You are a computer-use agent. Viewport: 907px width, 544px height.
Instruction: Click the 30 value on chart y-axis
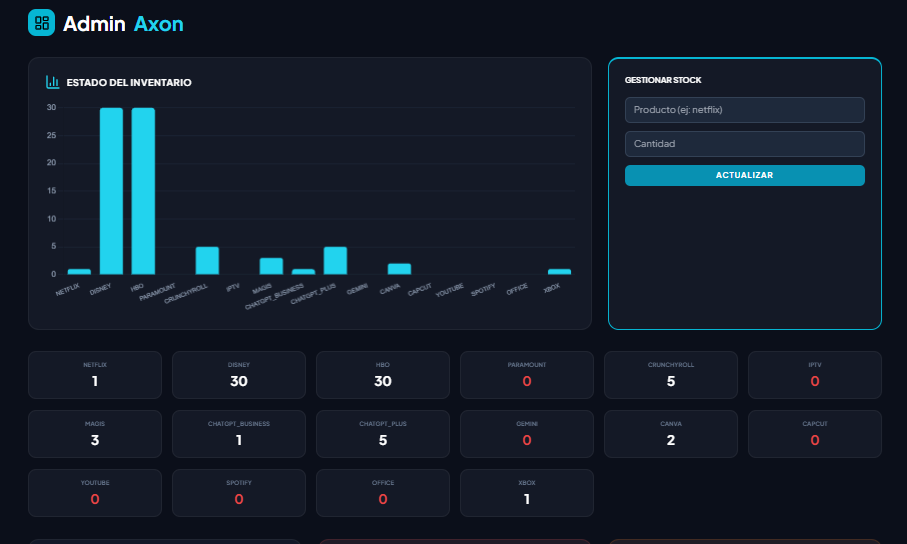[x=51, y=108]
